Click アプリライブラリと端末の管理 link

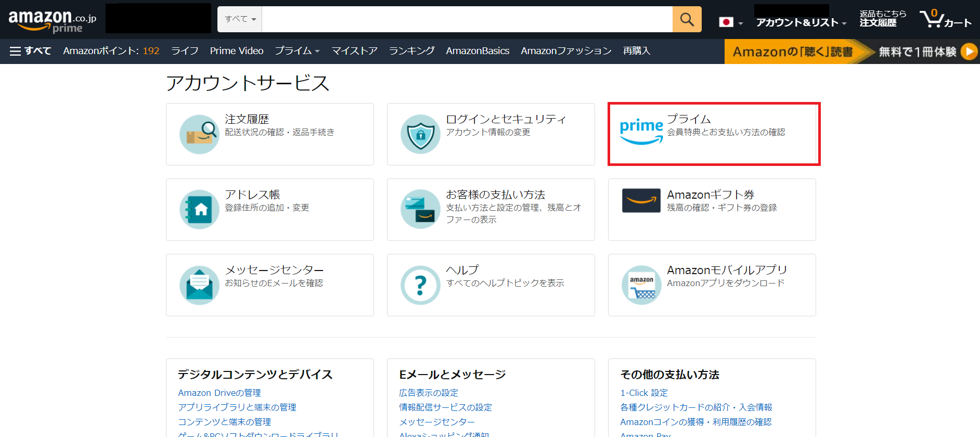coord(237,407)
